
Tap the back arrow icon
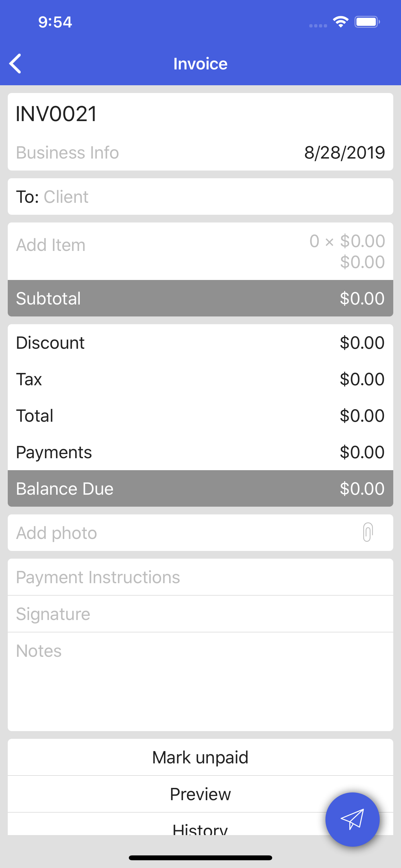[15, 63]
